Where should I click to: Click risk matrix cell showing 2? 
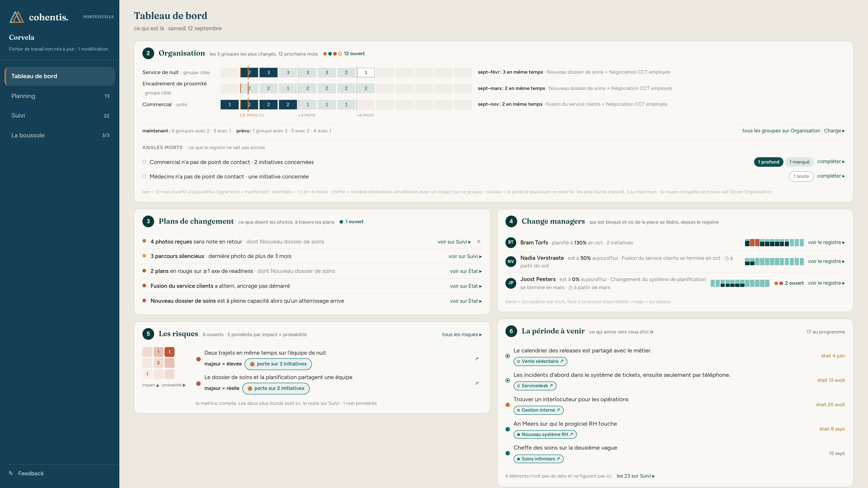click(x=158, y=363)
